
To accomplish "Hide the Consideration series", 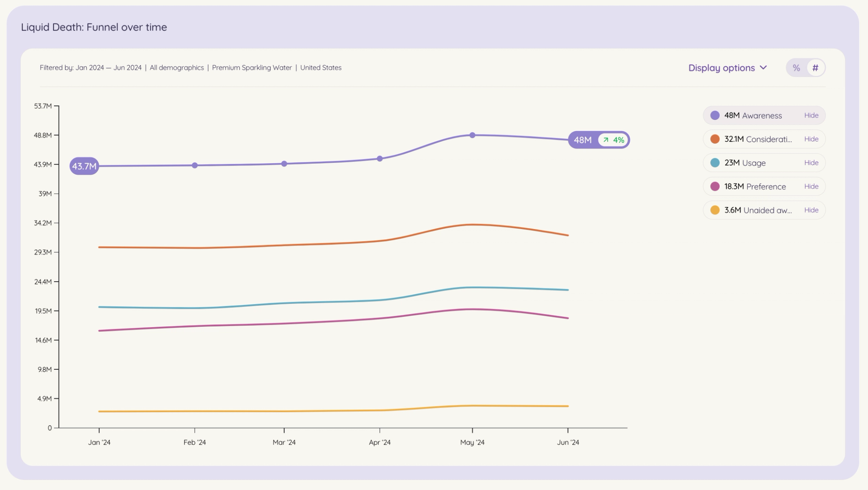I will click(x=811, y=139).
